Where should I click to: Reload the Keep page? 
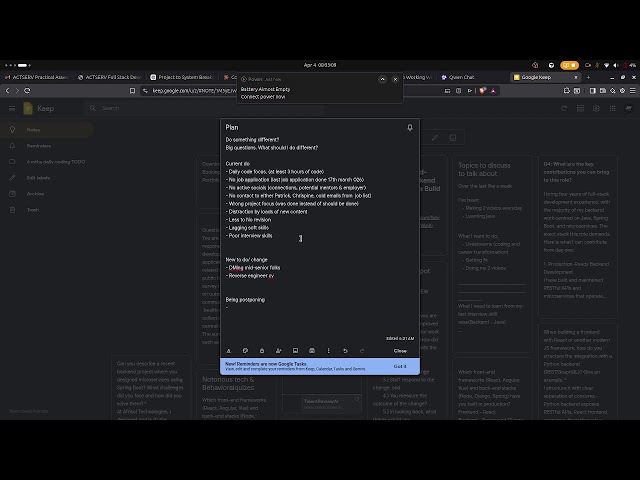tap(27, 91)
